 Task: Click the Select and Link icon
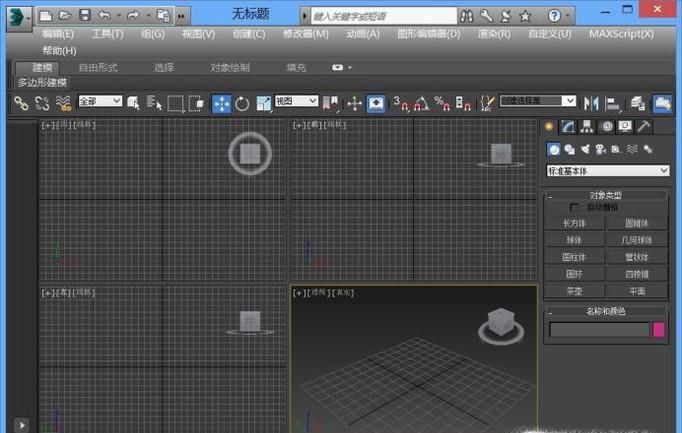pyautogui.click(x=21, y=103)
